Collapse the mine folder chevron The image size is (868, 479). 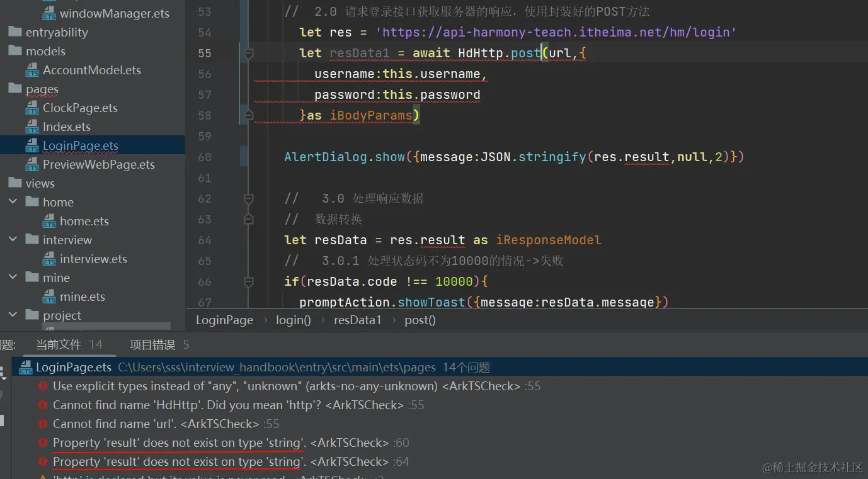pos(13,278)
